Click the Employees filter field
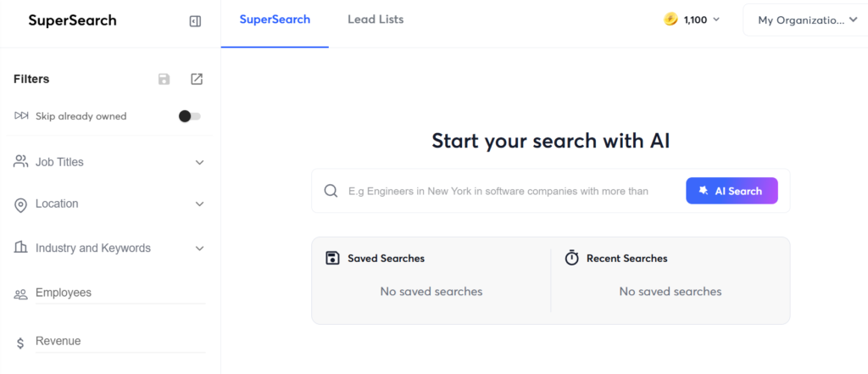 [119, 293]
